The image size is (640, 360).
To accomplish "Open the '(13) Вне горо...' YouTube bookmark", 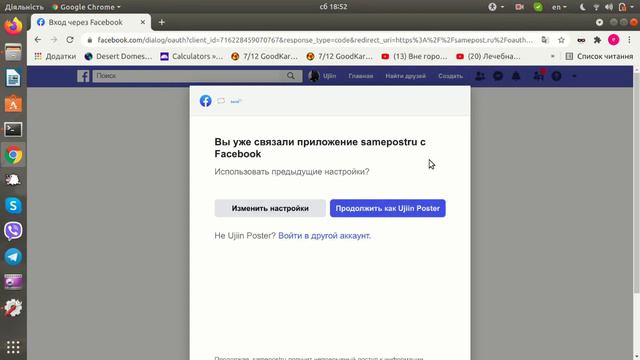I will coord(414,56).
